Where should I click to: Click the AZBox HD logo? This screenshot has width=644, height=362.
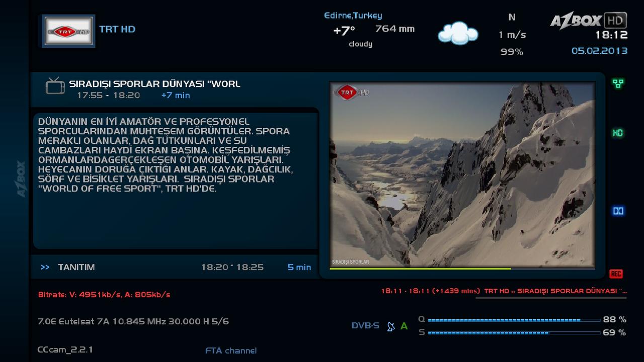588,20
